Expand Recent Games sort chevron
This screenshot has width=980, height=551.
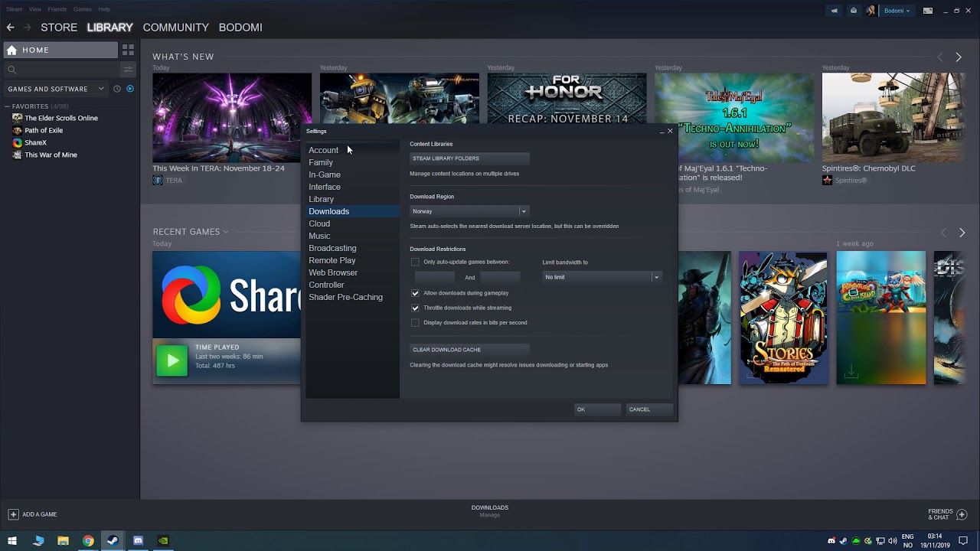point(225,232)
